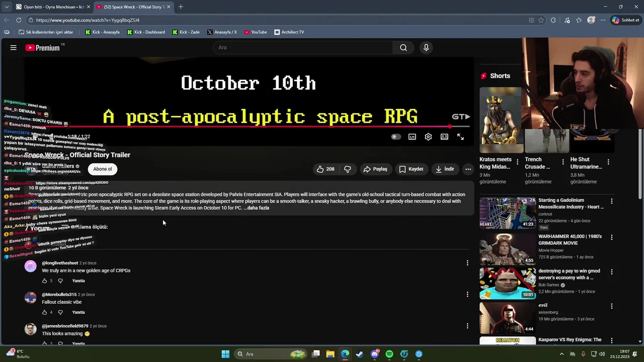Open Windows Start menu
Screen dimensions: 644x362
click(225, 354)
